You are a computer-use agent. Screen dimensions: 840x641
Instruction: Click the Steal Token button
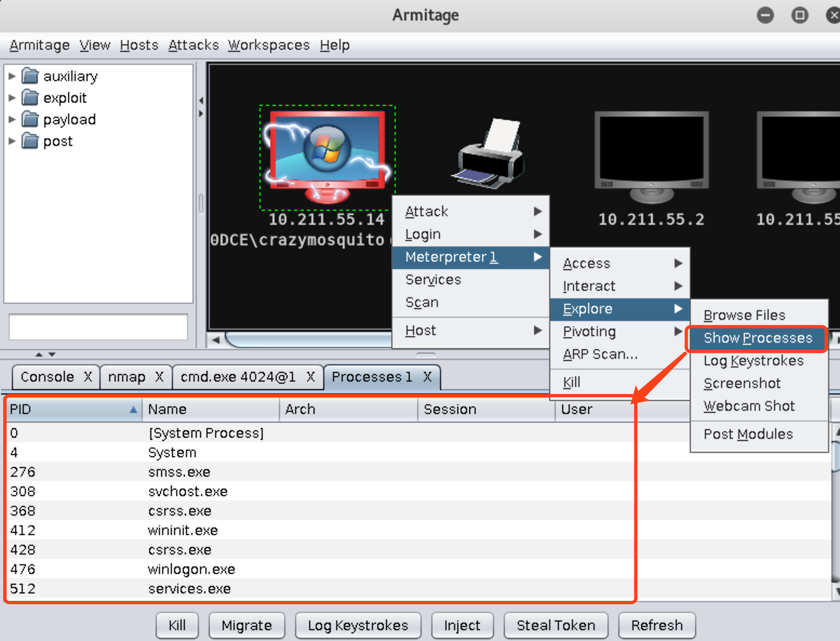click(556, 625)
